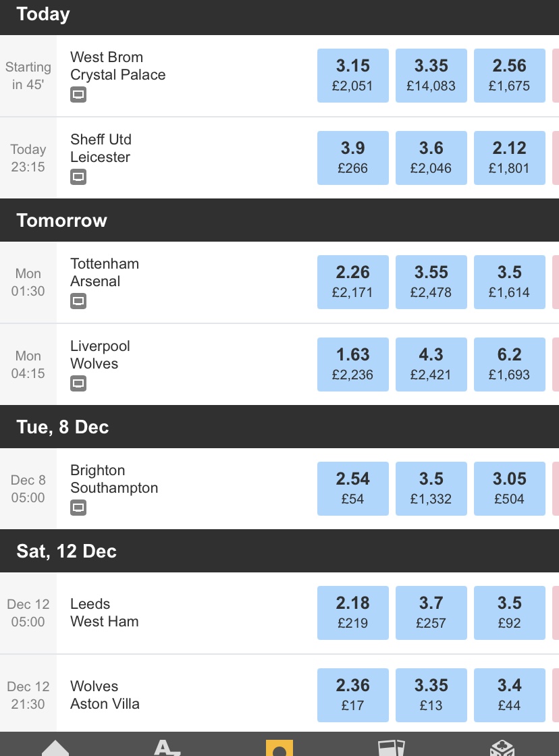
Task: Open Wolves vs Aston Villa event
Action: pos(105,695)
